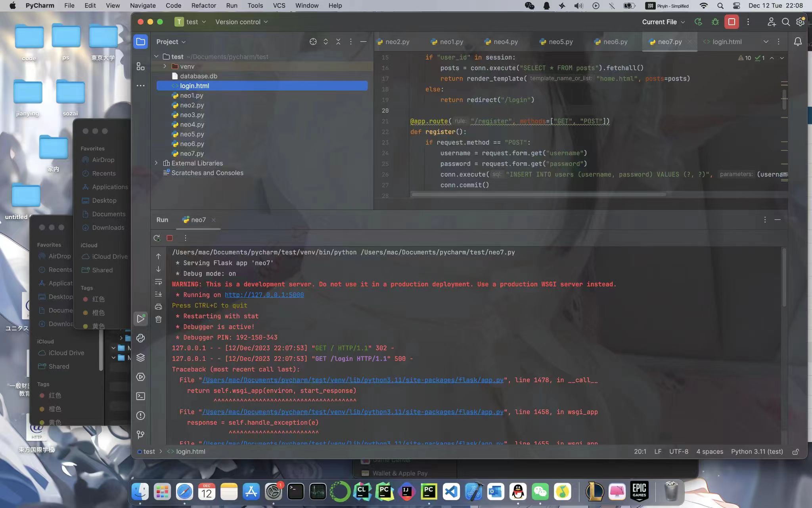Viewport: 812px width, 508px height.
Task: Print run console output
Action: 158,306
